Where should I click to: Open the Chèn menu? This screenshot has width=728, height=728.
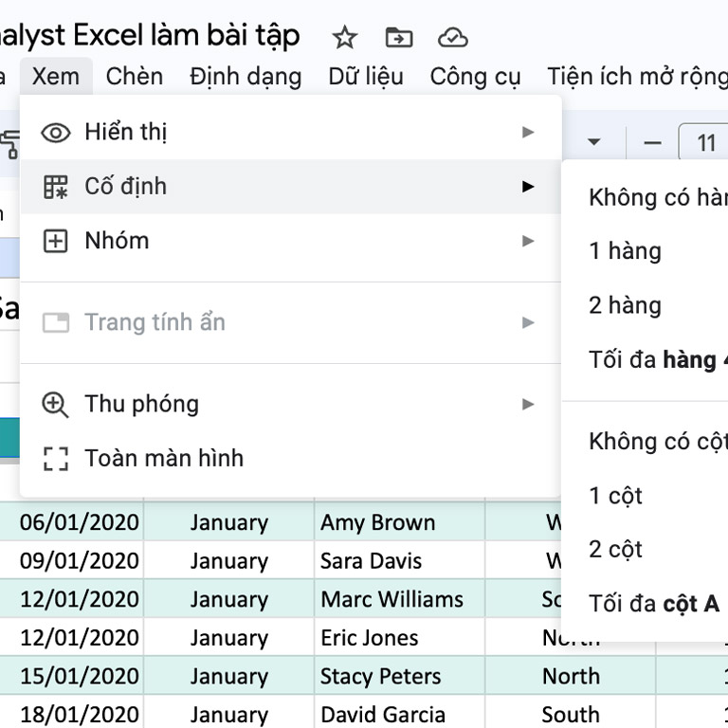[134, 76]
